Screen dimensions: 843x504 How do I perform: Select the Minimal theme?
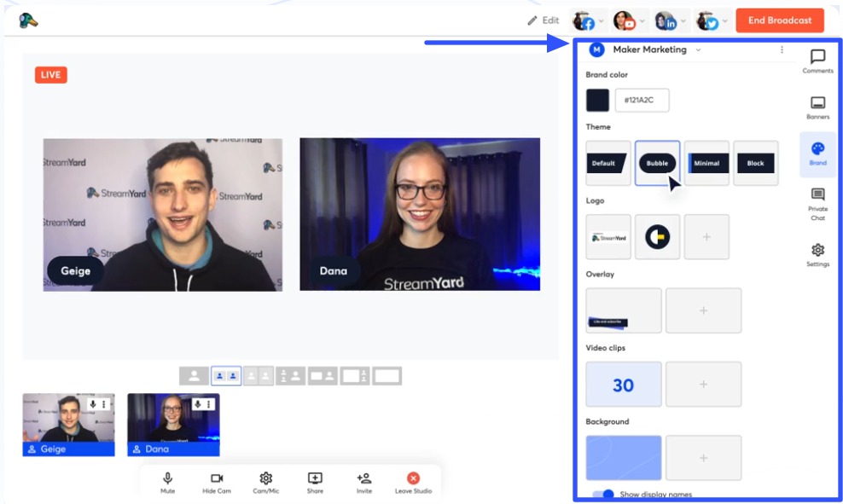pos(706,162)
